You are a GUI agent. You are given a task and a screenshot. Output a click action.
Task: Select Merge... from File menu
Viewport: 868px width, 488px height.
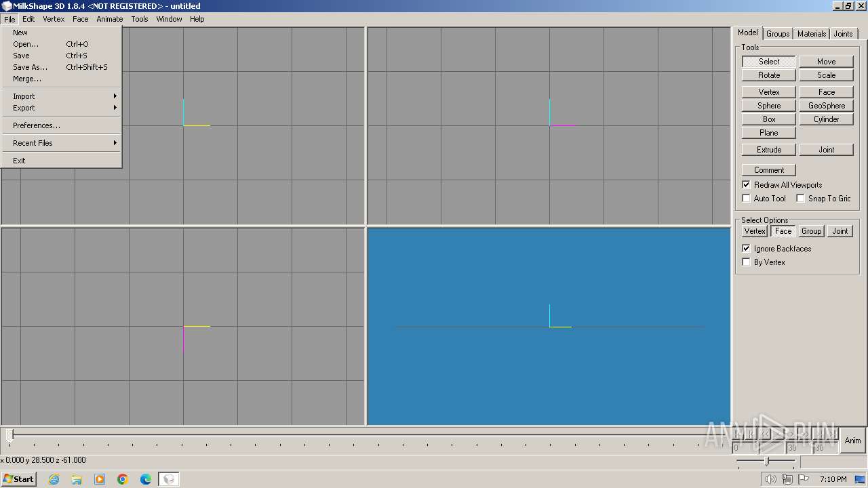pos(62,79)
